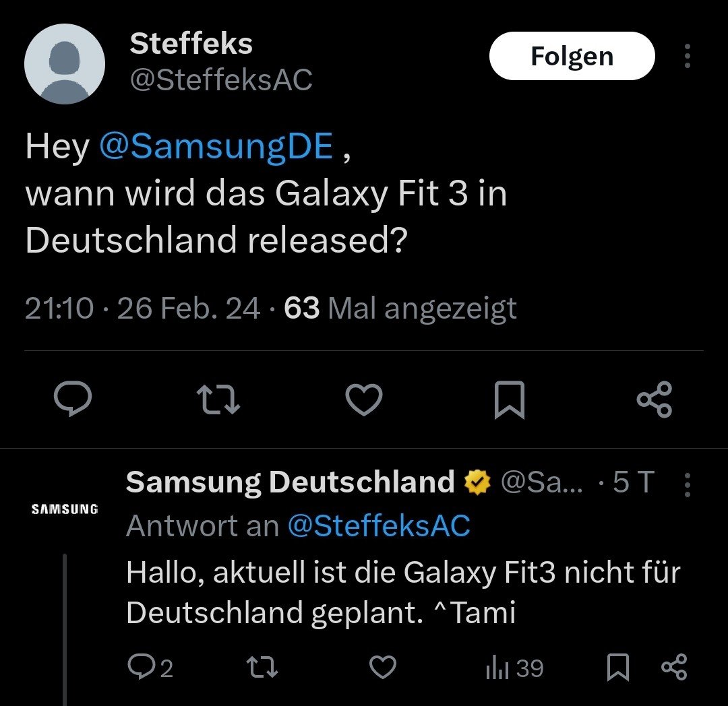View analytics for Samsung's reply
The image size is (728, 706).
point(514,668)
